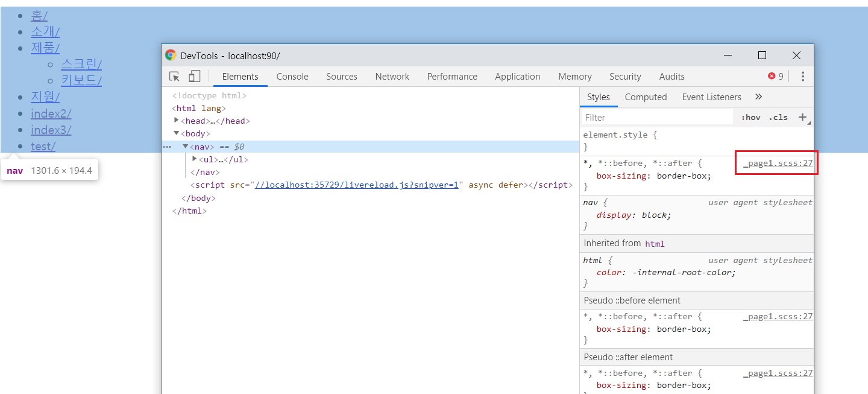Activate the inspect element picker icon
This screenshot has width=868, height=394.
tap(174, 77)
